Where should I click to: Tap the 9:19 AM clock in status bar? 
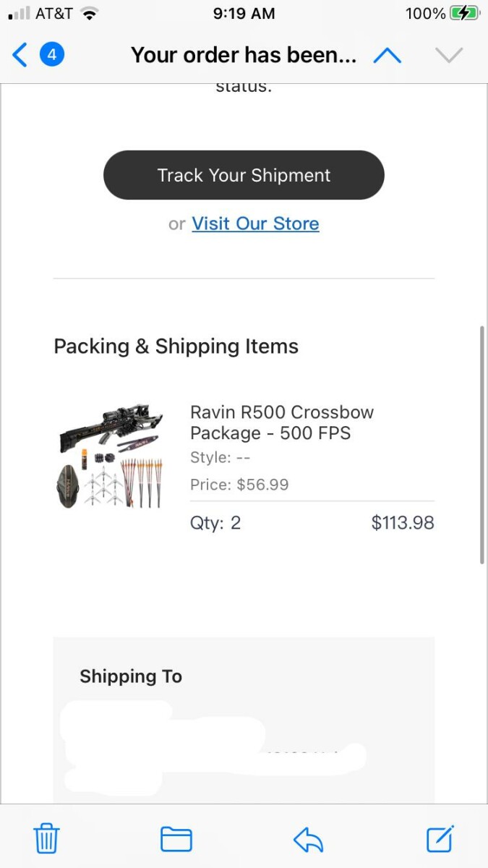tap(244, 13)
